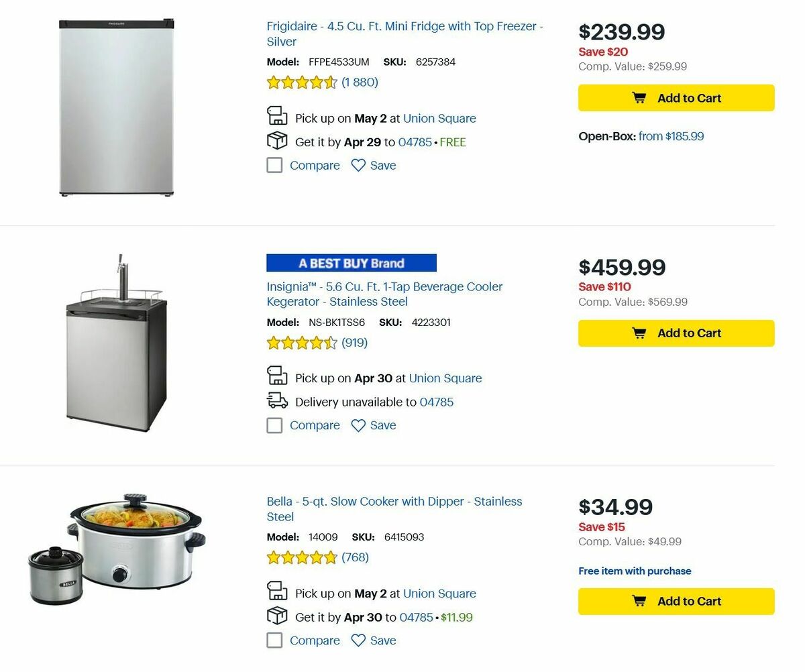Enable Compare for the Frigidaire mini fridge
The width and height of the screenshot is (805, 672).
(x=274, y=164)
